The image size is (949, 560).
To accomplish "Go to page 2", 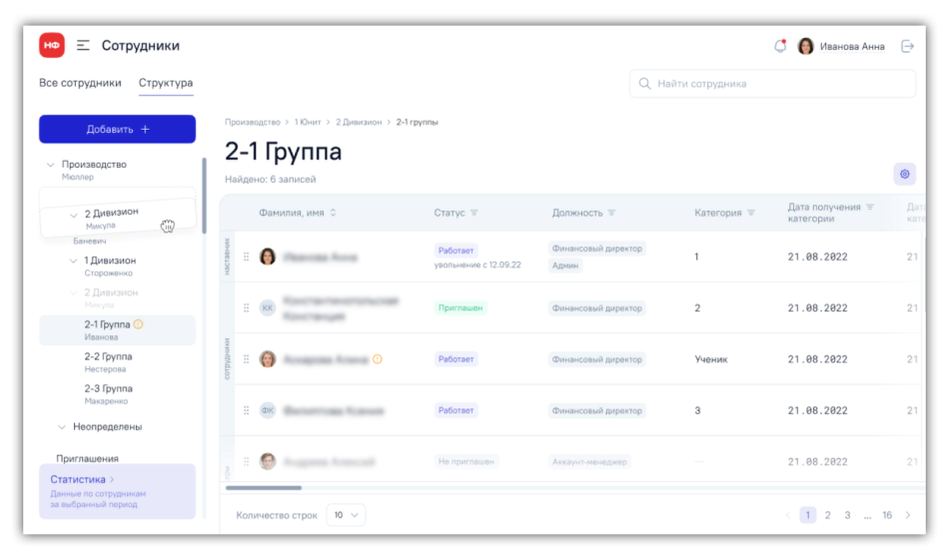I will click(x=827, y=515).
